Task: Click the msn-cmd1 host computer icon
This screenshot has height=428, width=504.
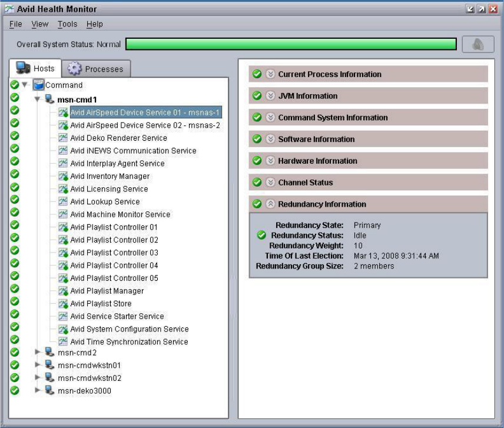Action: (49, 99)
